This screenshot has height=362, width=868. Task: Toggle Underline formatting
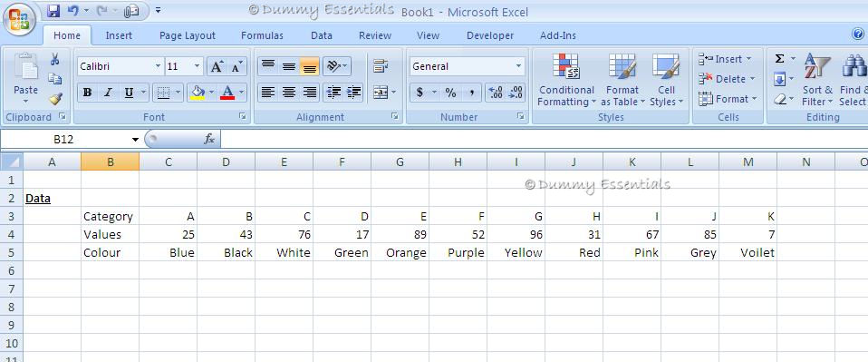point(129,93)
